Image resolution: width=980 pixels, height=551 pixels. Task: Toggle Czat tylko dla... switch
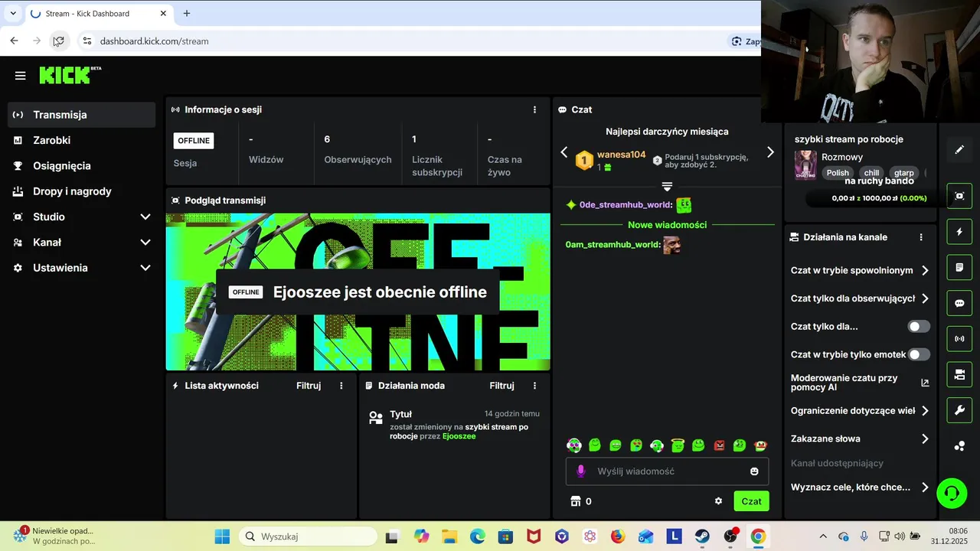pyautogui.click(x=919, y=327)
